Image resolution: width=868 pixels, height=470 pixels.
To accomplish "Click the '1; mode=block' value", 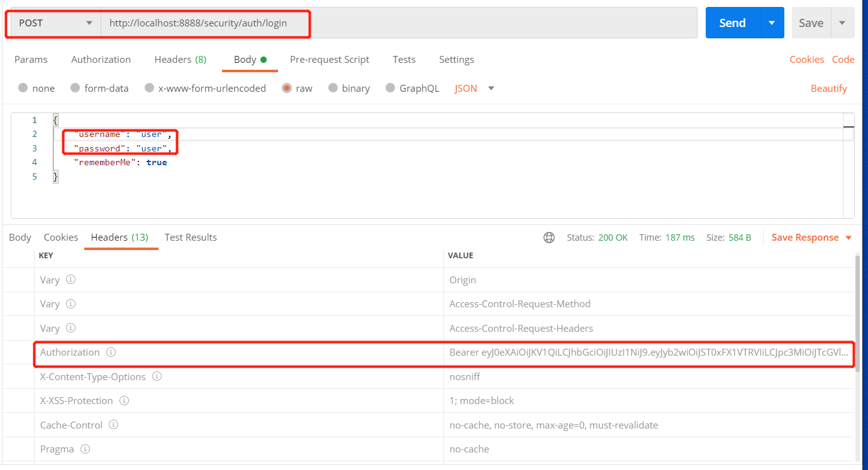I will (x=482, y=401).
